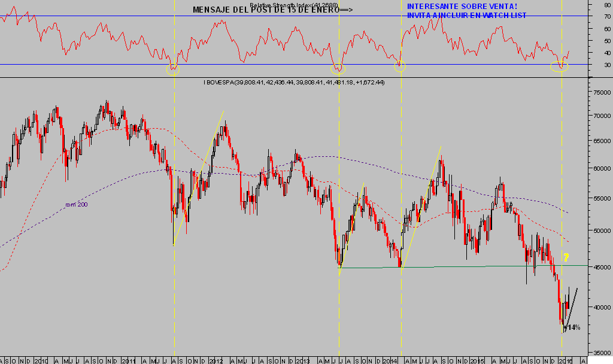Click the yellow question mark annotation
Screen dimensions: 613x364
(x=566, y=257)
